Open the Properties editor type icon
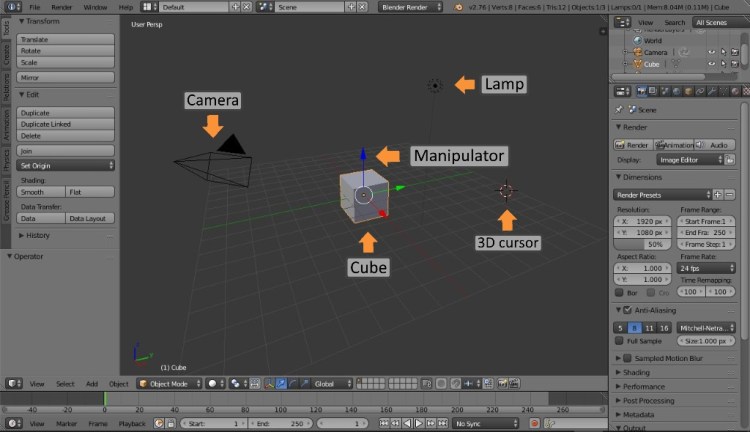750x432 pixels. tap(622, 91)
